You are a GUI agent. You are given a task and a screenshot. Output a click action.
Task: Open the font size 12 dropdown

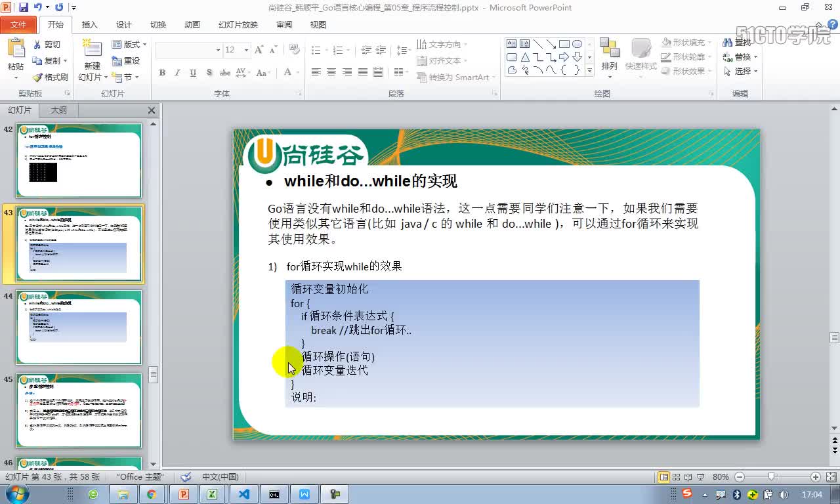[246, 50]
